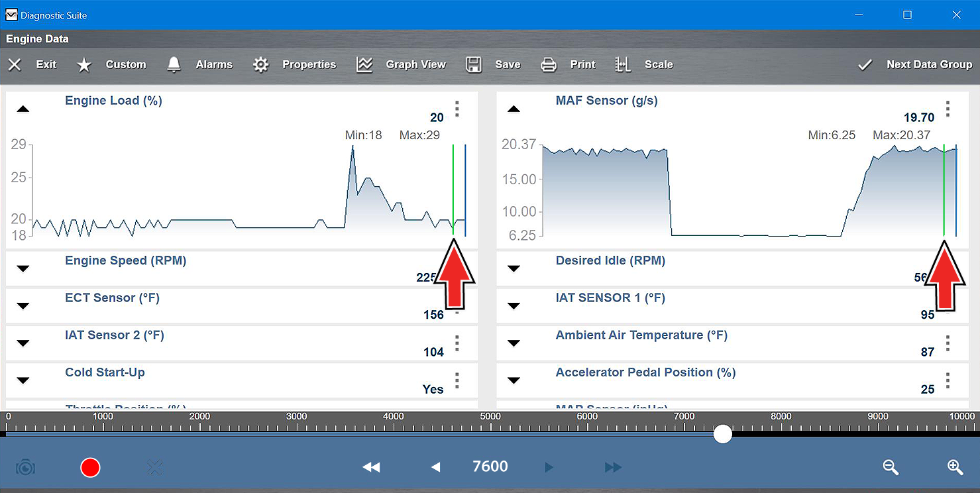Open Properties gear icon
Viewport: 980px width, 493px height.
click(261, 64)
